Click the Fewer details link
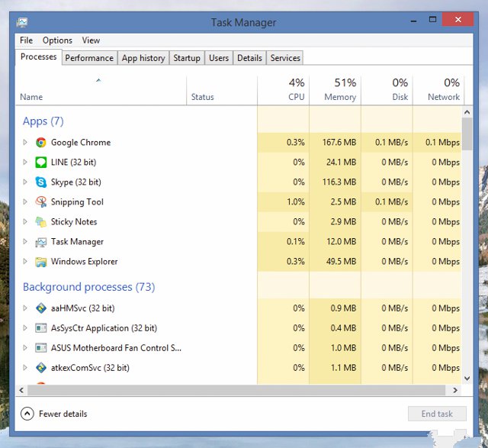 point(63,414)
